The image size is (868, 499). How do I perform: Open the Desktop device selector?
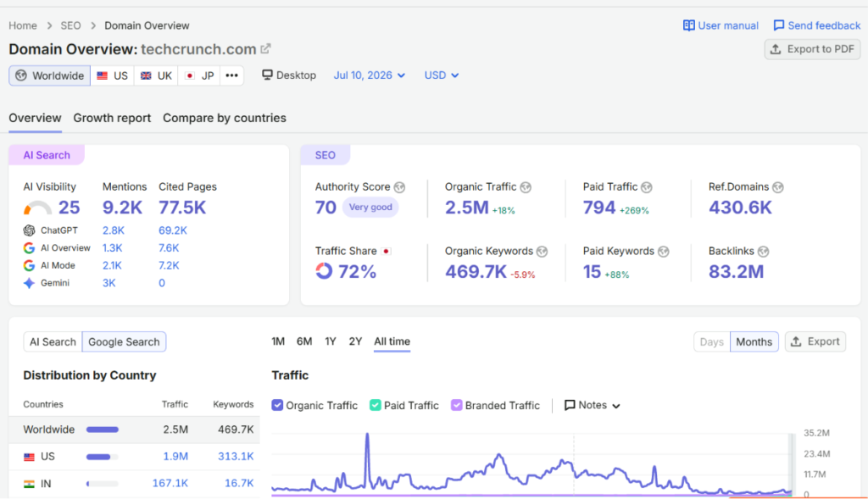tap(289, 75)
